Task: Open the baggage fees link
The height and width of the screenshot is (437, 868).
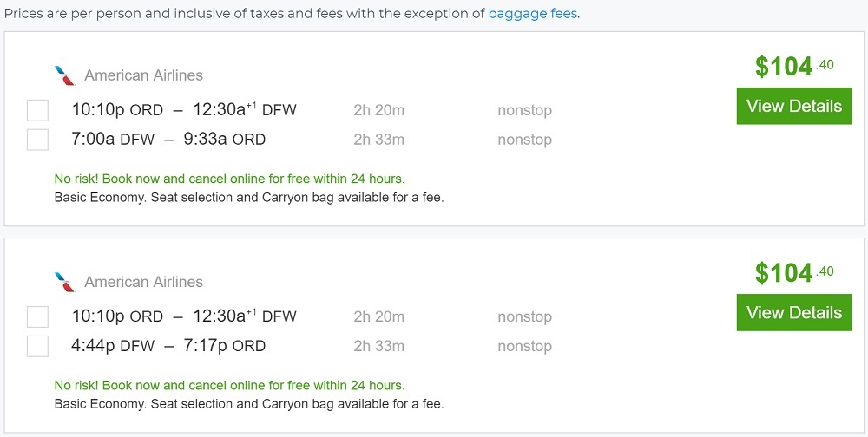Action: click(x=532, y=14)
